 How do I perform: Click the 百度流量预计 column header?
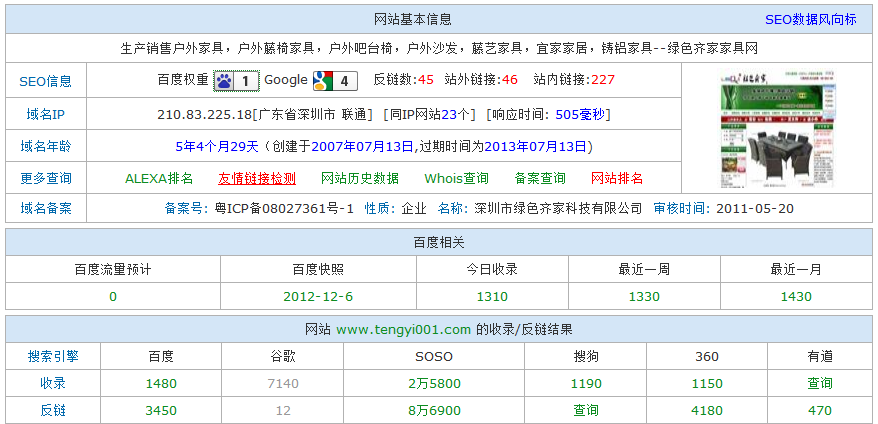(x=113, y=269)
